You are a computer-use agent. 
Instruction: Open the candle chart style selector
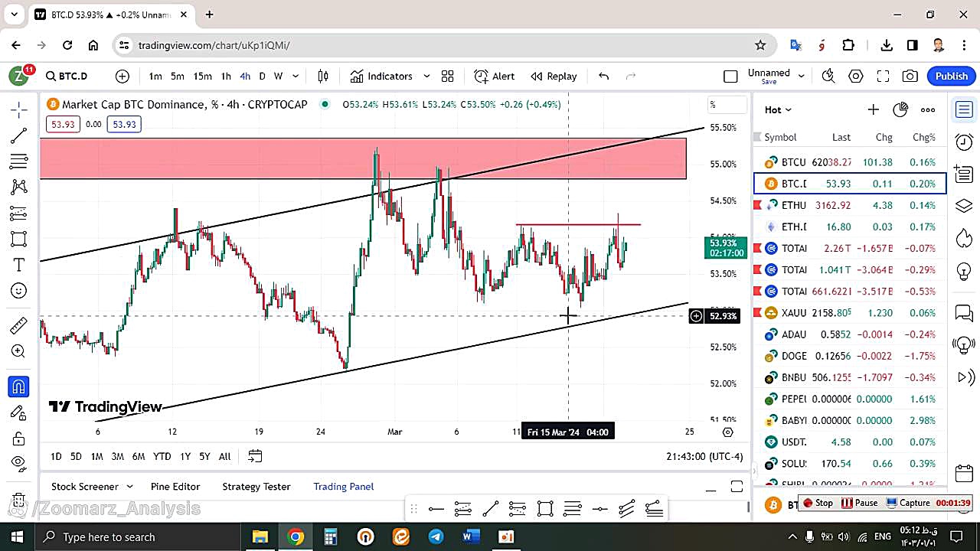click(x=323, y=76)
